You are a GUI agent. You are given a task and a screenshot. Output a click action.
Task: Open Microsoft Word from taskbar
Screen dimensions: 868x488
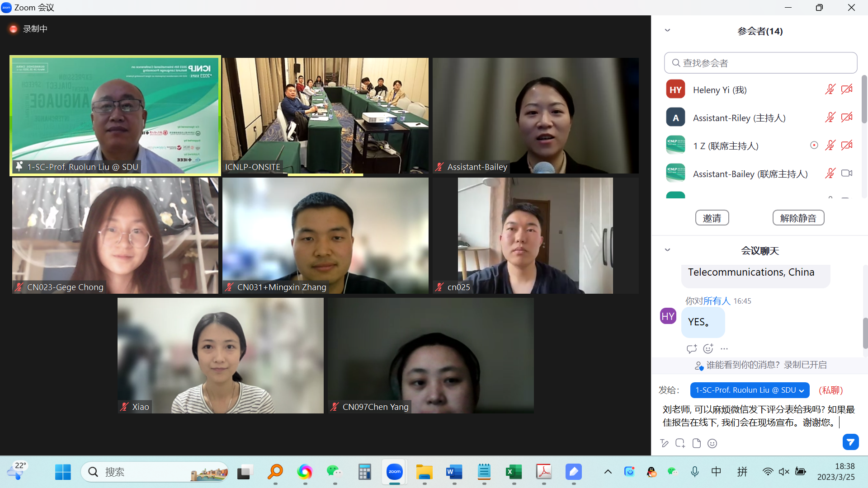(x=454, y=472)
